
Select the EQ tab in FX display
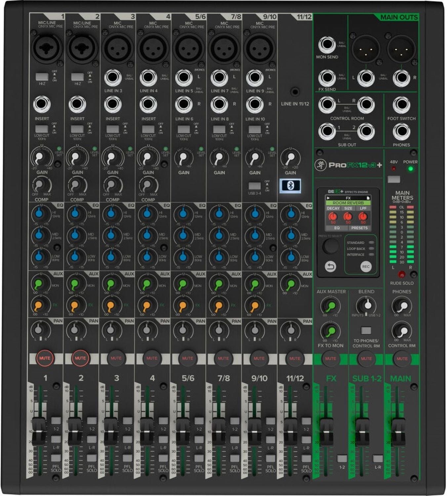tap(337, 228)
